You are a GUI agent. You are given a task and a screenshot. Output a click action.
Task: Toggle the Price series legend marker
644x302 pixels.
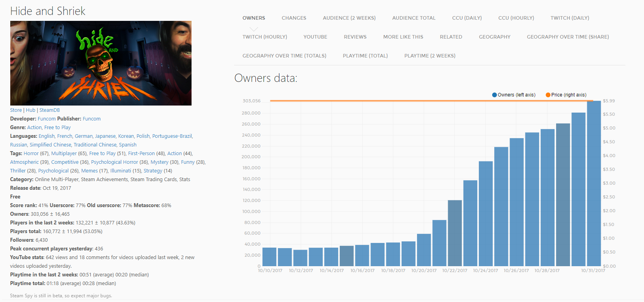[x=548, y=95]
